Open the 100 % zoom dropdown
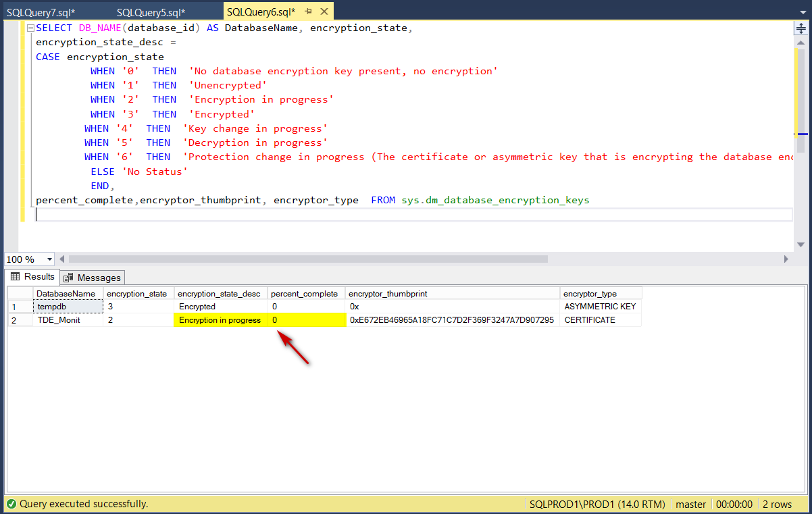Image resolution: width=812 pixels, height=514 pixels. (49, 259)
